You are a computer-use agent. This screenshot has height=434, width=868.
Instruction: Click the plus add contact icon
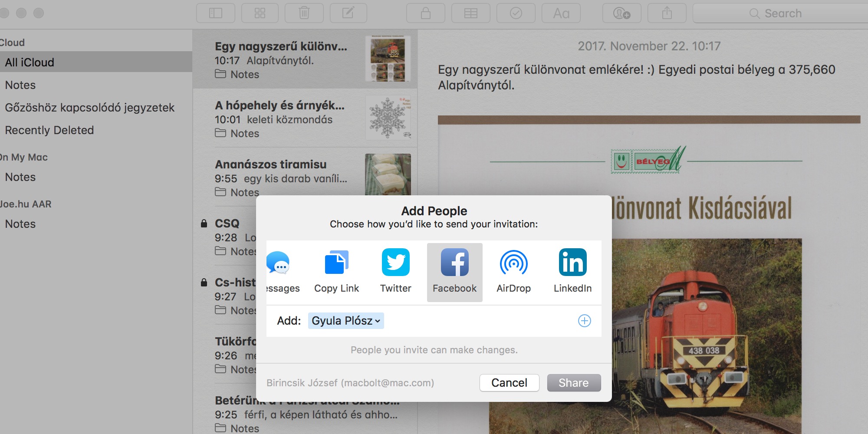coord(585,321)
